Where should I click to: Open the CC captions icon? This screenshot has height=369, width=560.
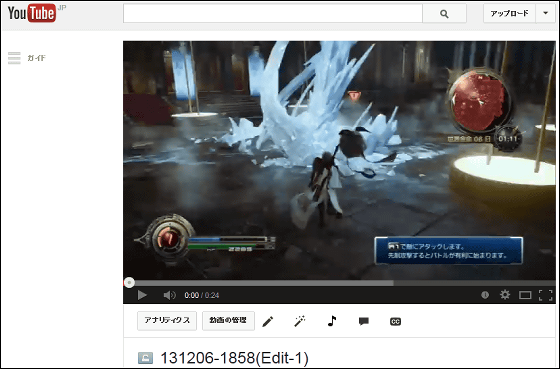coord(395,321)
